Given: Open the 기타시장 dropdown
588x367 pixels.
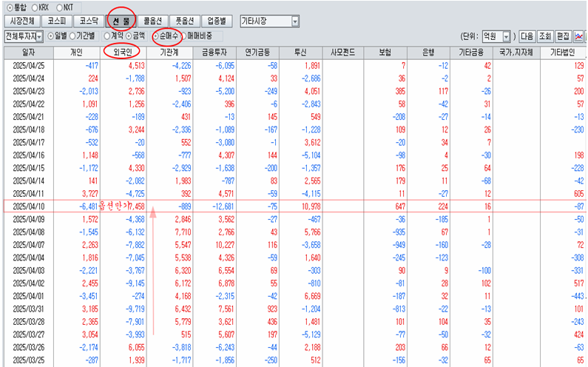Looking at the screenshot, I should pyautogui.click(x=270, y=21).
